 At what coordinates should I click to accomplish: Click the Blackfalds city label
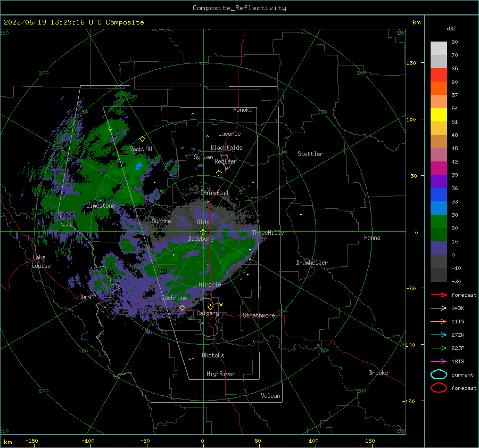pos(226,148)
